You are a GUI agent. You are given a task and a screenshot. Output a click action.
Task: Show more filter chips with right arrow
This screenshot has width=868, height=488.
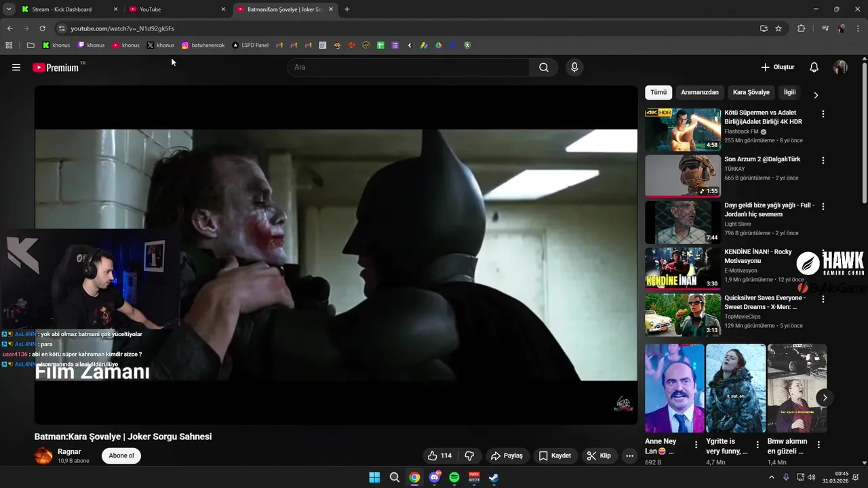[x=816, y=95]
